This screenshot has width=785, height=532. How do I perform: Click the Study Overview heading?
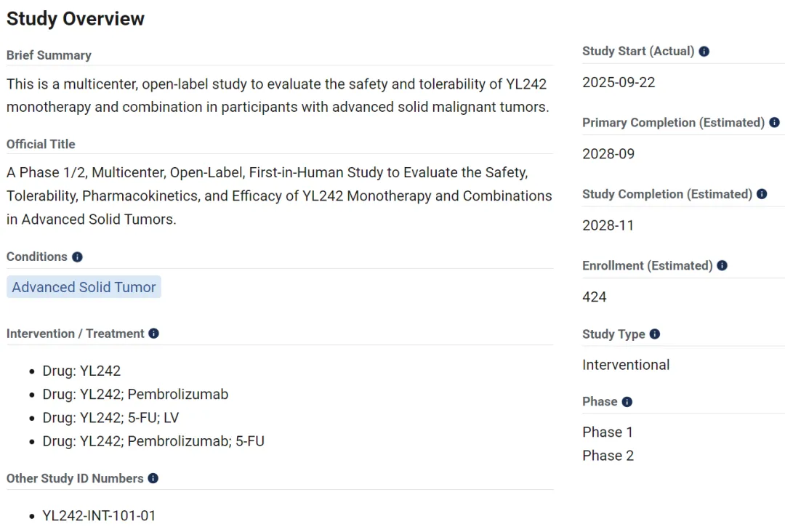click(76, 19)
